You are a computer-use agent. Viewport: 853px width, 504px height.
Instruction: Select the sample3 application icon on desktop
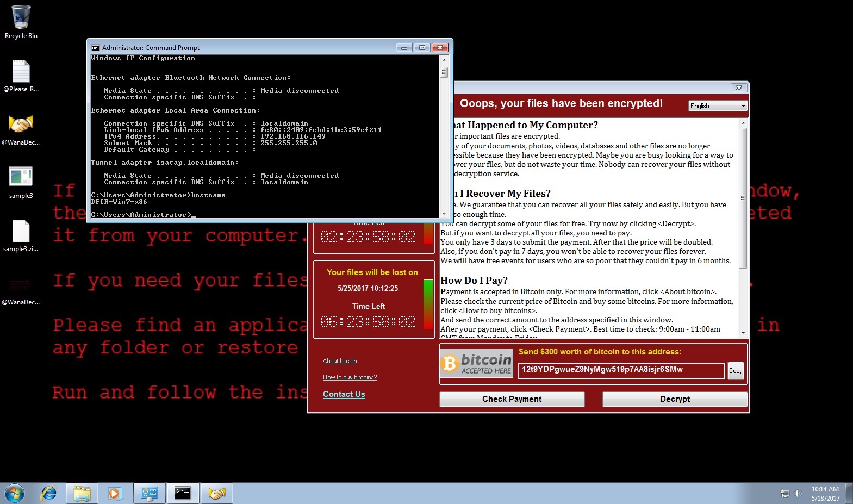21,182
